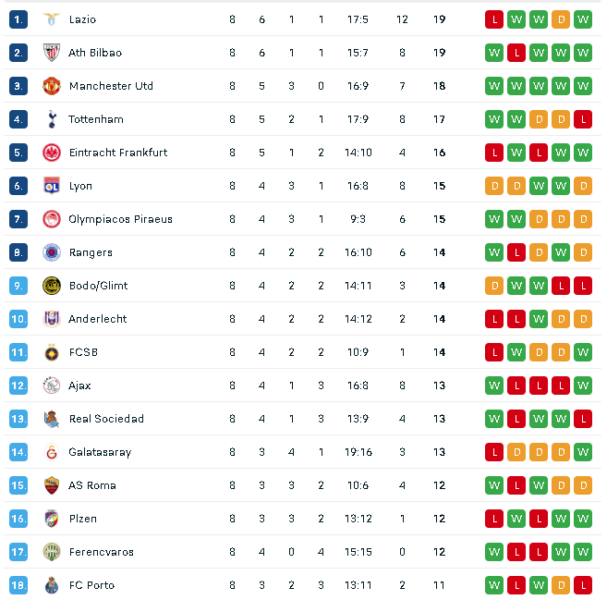Click the Lyon OL crest
This screenshot has height=600, width=607.
point(51,186)
